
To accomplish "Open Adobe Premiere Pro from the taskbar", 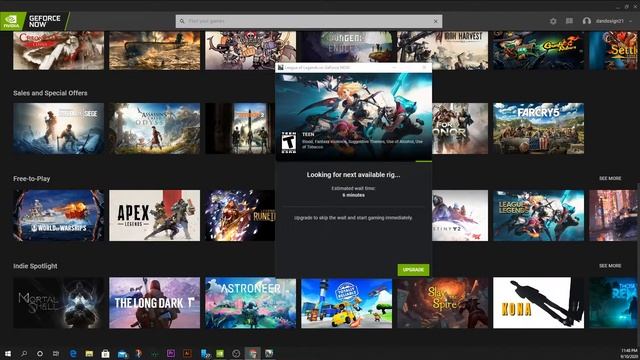I will [171, 353].
